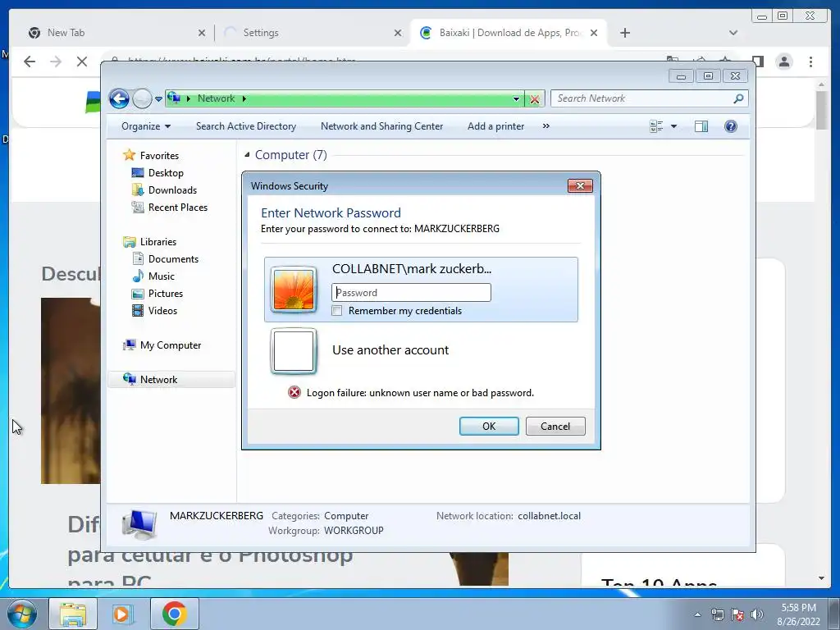Stop loading with the red X button
The width and height of the screenshot is (840, 630).
pyautogui.click(x=535, y=99)
